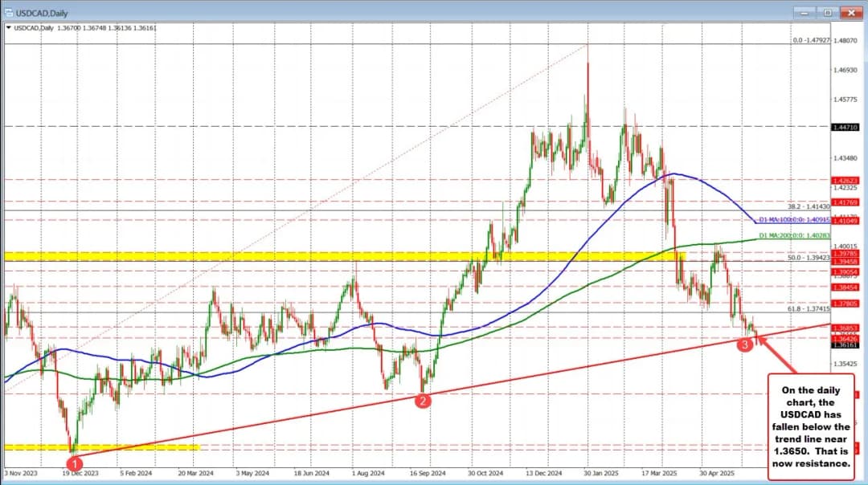868x485 pixels.
Task: Click the red circle marker labeled 3
Action: point(745,344)
